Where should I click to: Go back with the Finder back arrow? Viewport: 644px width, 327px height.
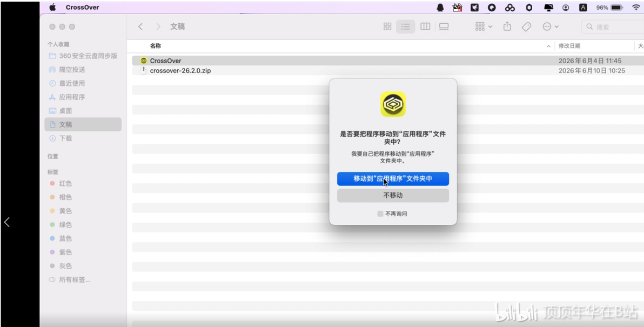[140, 26]
